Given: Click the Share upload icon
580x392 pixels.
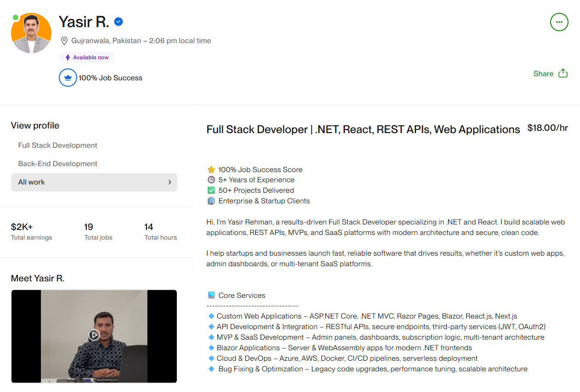Looking at the screenshot, I should coord(563,73).
